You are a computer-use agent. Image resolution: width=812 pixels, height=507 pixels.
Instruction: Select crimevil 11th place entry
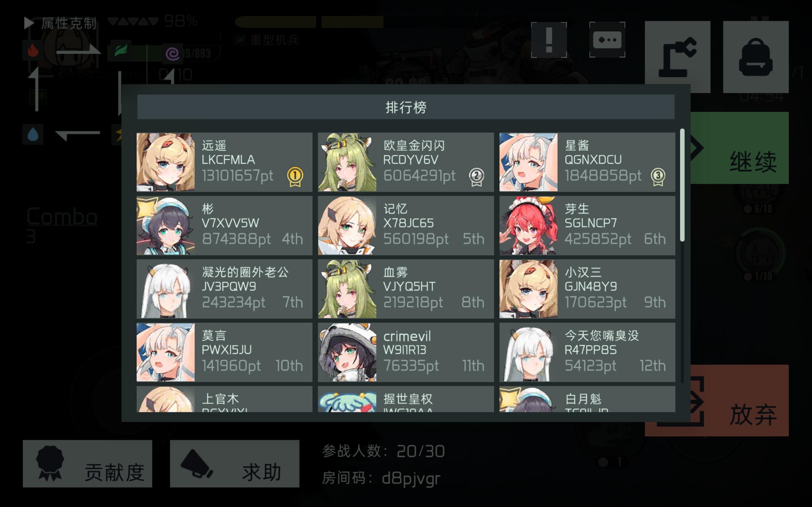406,352
